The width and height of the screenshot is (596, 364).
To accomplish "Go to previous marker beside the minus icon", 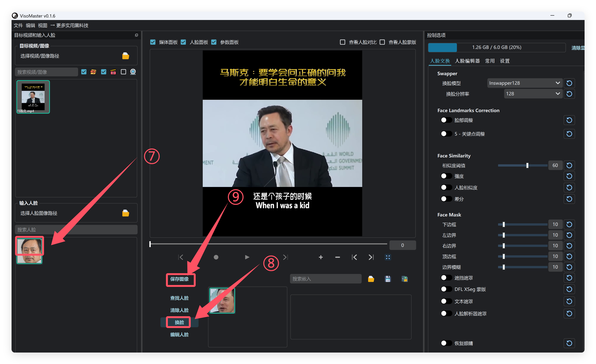I will click(354, 257).
